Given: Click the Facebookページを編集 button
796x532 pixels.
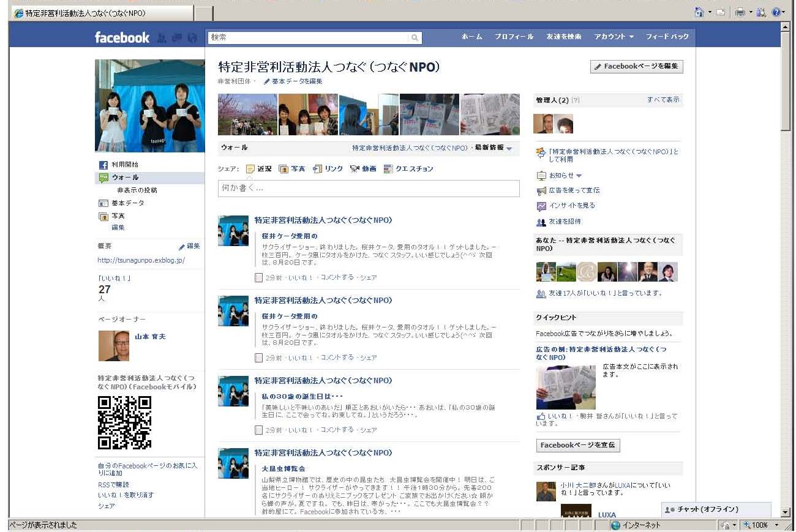Looking at the screenshot, I should click(x=636, y=67).
